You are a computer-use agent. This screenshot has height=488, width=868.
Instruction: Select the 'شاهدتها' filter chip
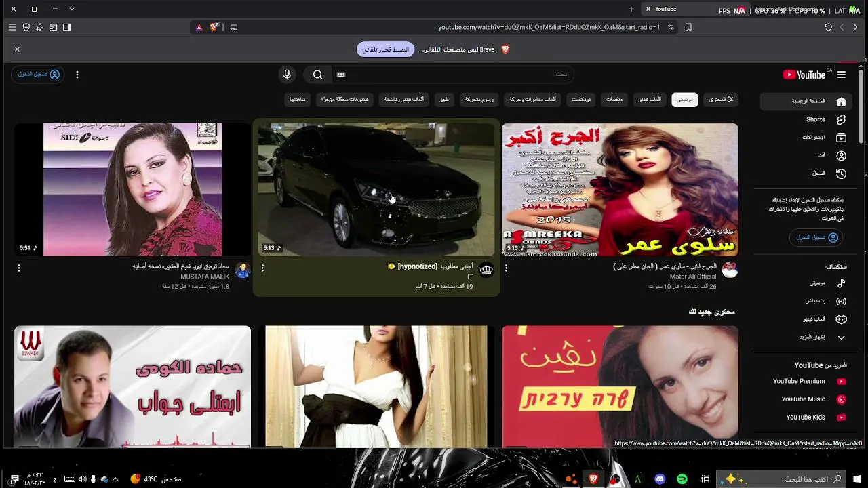pos(298,100)
